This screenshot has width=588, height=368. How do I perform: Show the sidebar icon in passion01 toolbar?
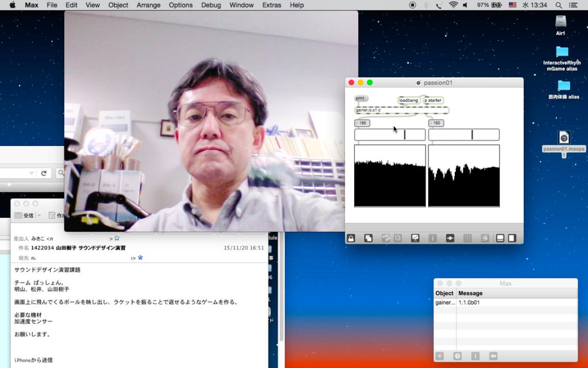point(512,238)
